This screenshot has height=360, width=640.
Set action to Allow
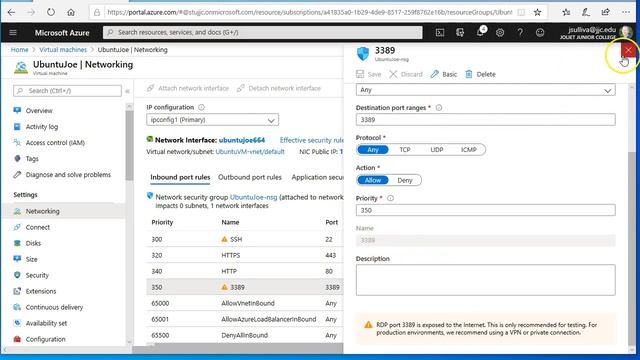(373, 180)
